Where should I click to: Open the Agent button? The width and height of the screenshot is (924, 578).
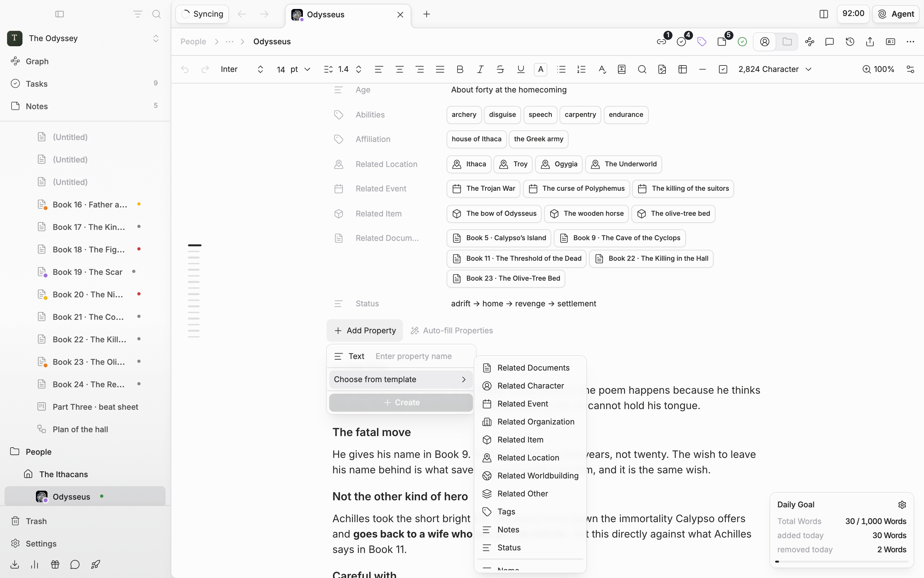pos(896,14)
